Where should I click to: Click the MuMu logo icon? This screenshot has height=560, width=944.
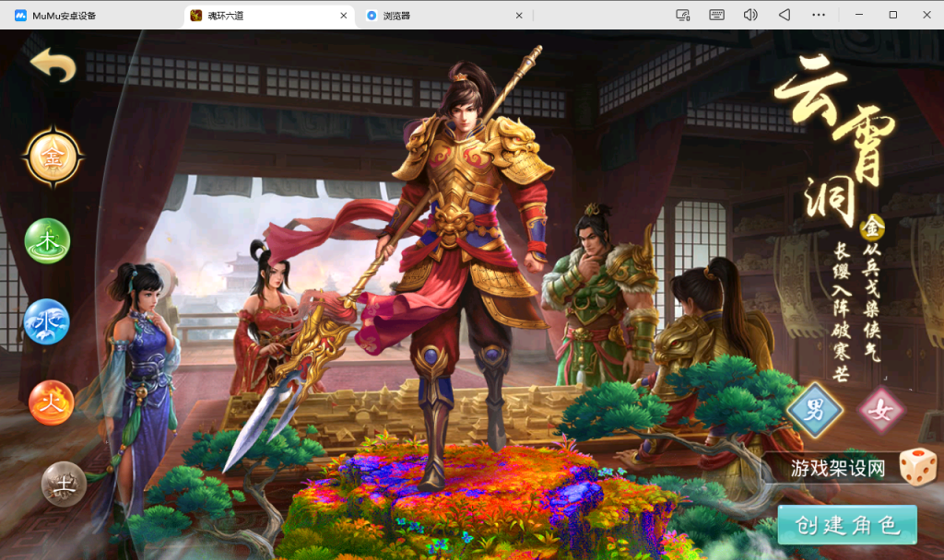click(20, 16)
